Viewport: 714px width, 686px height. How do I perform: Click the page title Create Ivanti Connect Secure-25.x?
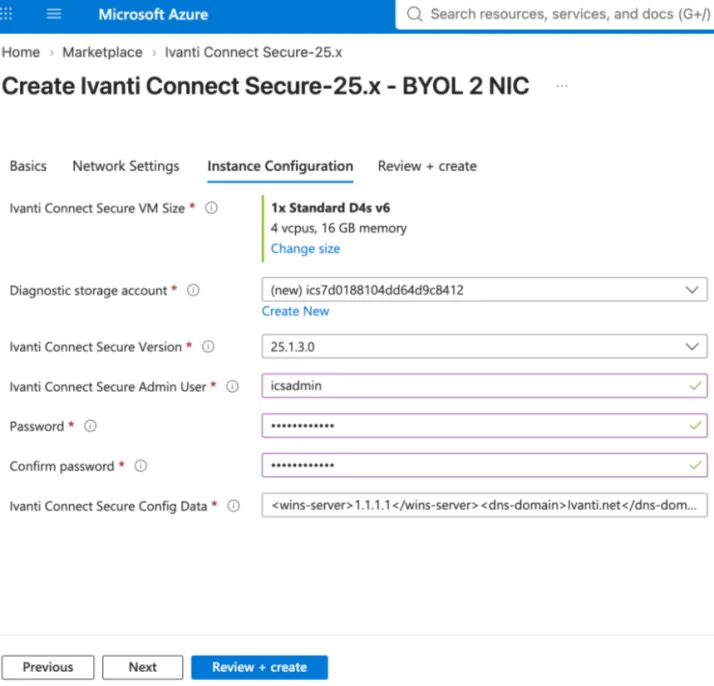[265, 86]
